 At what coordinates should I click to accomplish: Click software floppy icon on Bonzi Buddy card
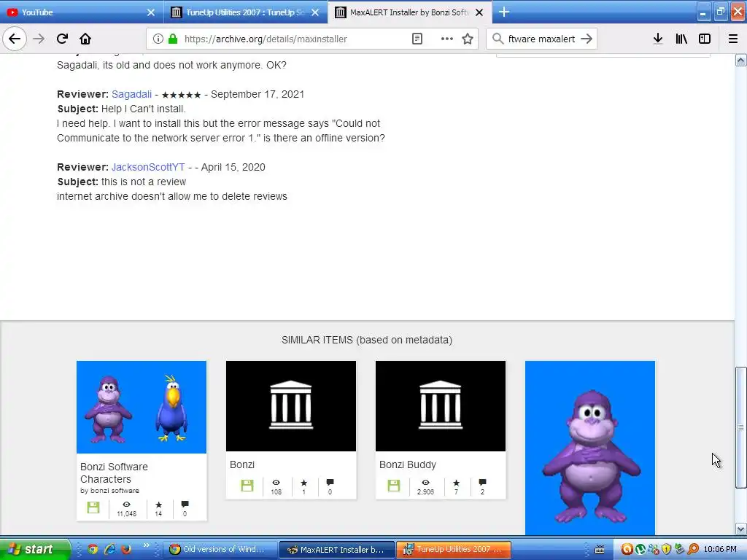(394, 486)
